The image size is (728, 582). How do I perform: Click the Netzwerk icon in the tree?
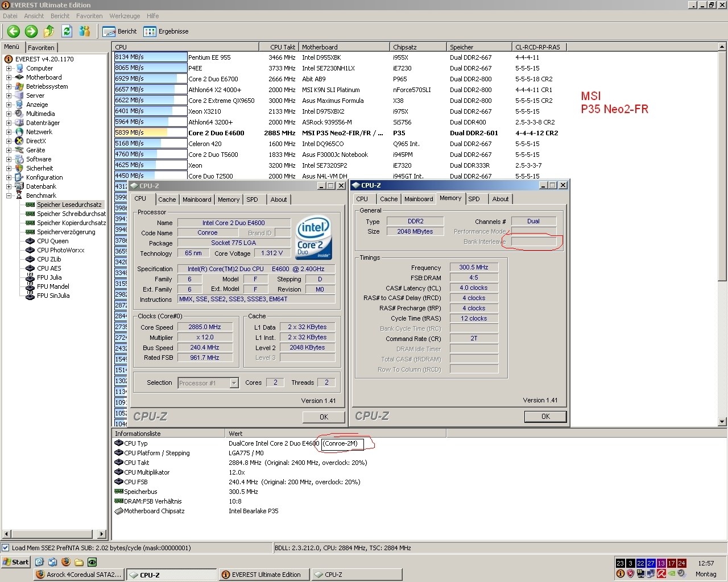[19, 132]
